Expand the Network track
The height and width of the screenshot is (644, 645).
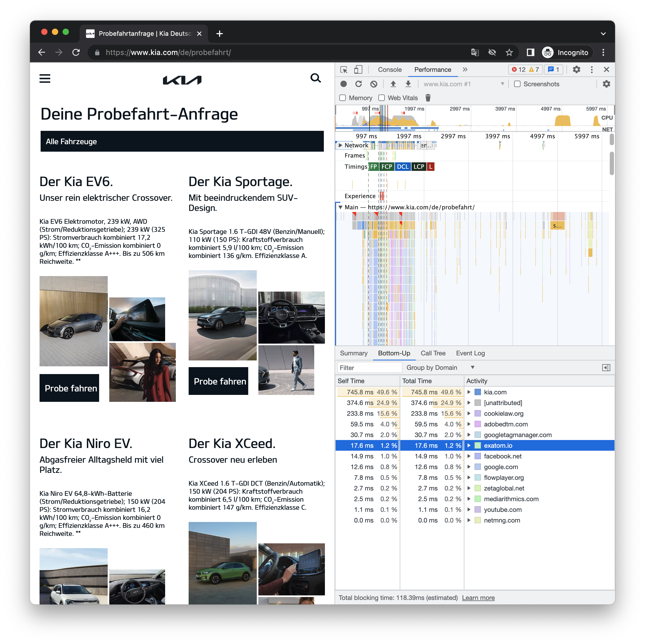340,145
